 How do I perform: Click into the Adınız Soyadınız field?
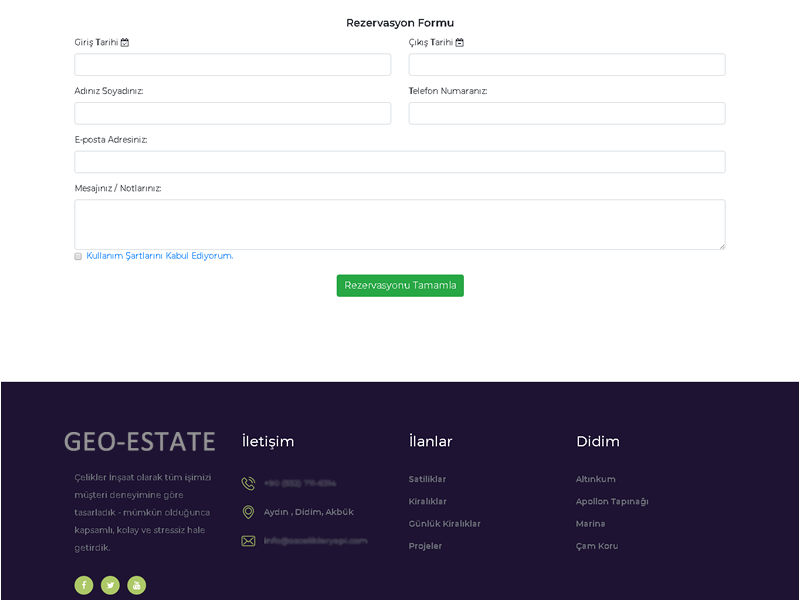[x=232, y=113]
